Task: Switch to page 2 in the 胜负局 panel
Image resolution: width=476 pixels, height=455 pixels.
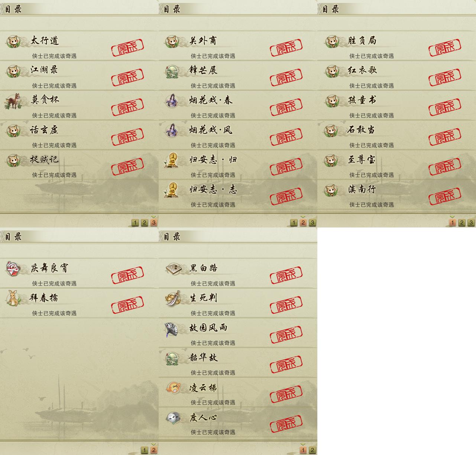Action: coord(462,223)
